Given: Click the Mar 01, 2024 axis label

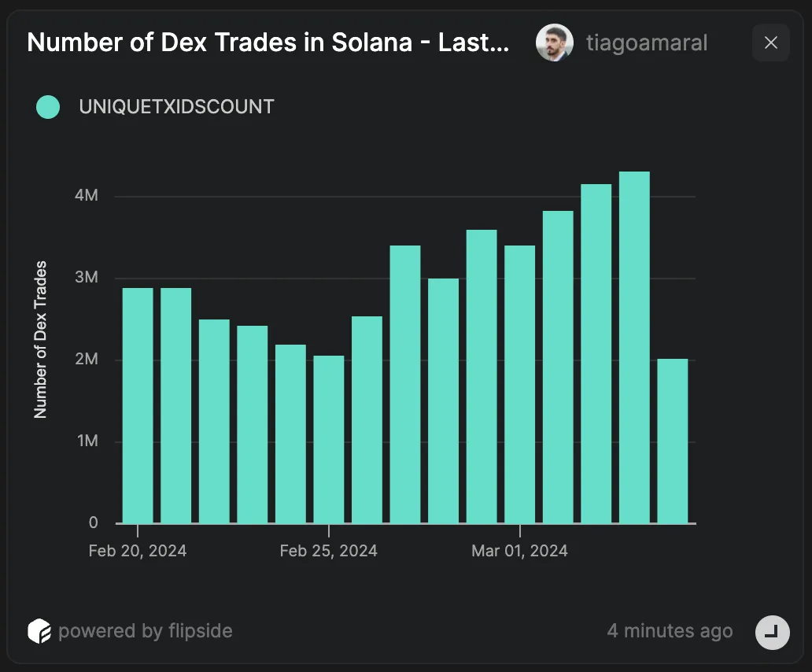Looking at the screenshot, I should click(x=519, y=551).
